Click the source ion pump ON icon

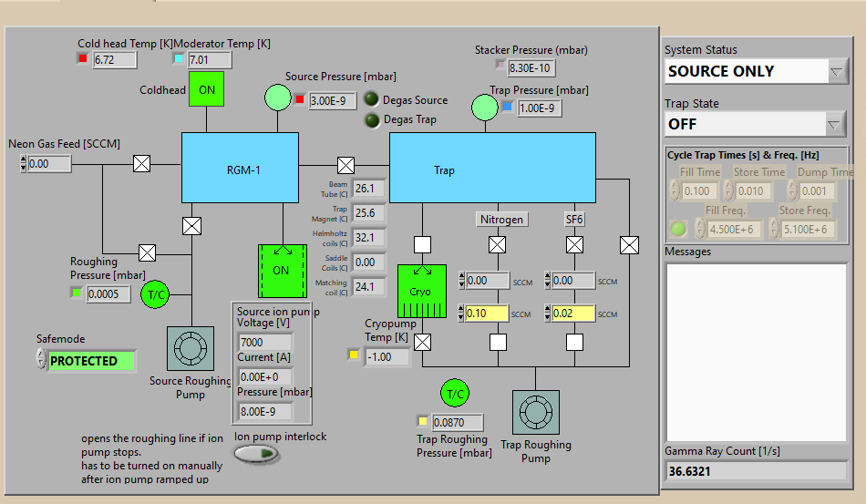[281, 270]
